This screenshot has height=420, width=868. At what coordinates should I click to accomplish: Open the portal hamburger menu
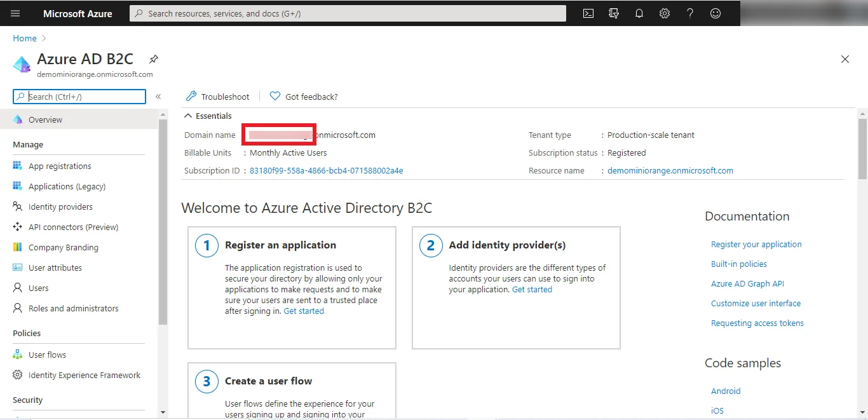tap(15, 13)
